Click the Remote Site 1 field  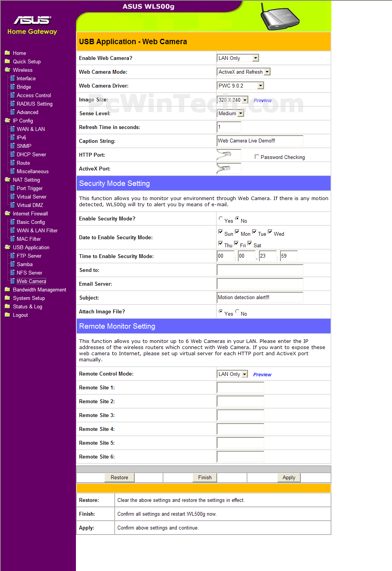click(x=240, y=387)
